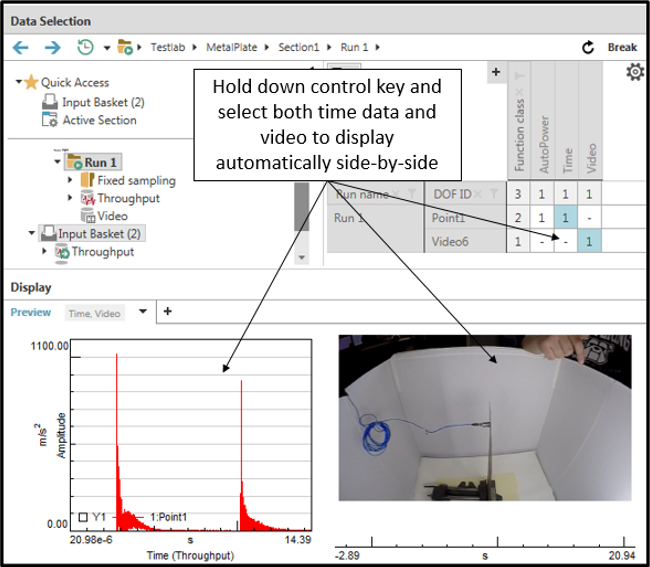This screenshot has width=650, height=567.
Task: Open the settings gear icon
Action: coord(634,73)
